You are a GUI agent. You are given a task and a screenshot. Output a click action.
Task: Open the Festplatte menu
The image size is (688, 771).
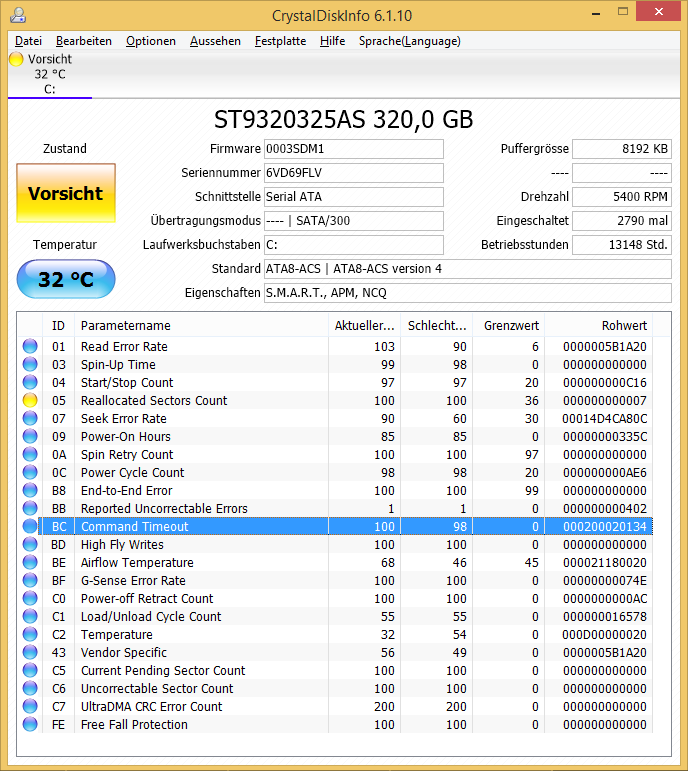(280, 41)
